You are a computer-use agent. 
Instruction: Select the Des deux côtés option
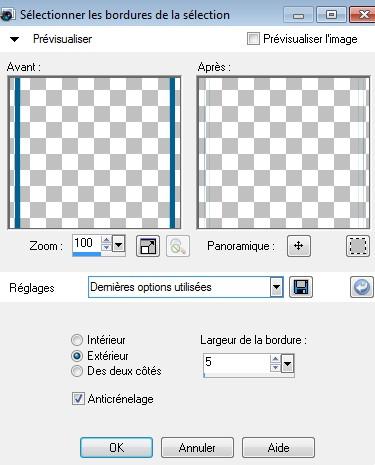click(x=77, y=371)
